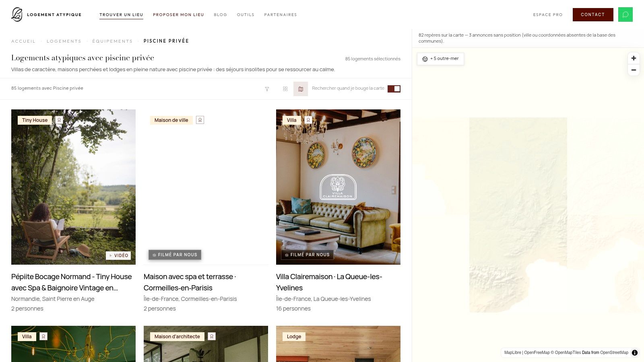
Task: Go to Logements breadcrumb
Action: (x=64, y=41)
